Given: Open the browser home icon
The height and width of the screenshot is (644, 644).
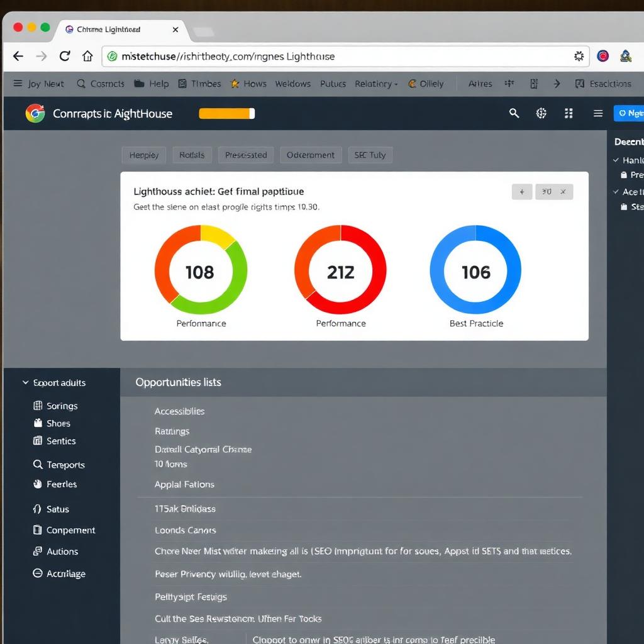Looking at the screenshot, I should click(87, 56).
